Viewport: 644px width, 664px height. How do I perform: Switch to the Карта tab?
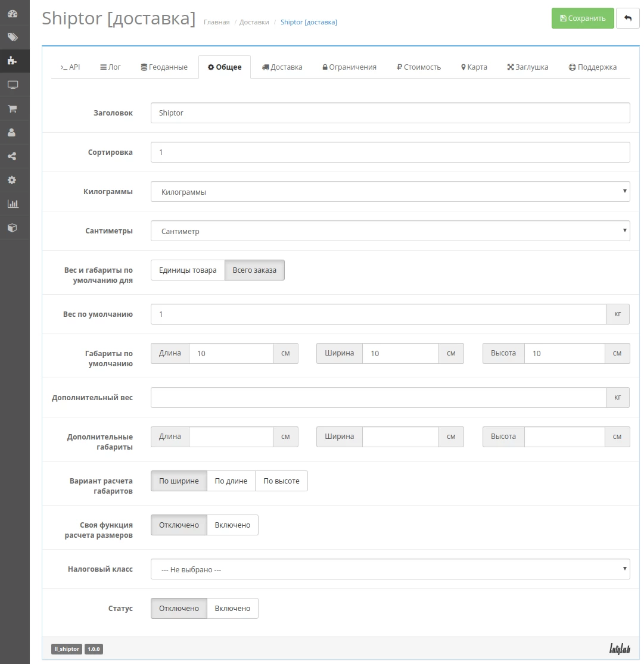[474, 67]
